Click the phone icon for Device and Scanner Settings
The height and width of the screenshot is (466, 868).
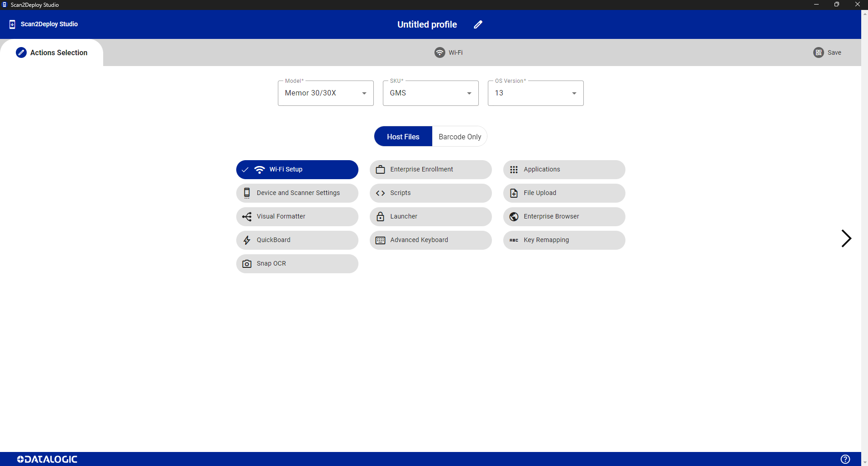point(247,193)
